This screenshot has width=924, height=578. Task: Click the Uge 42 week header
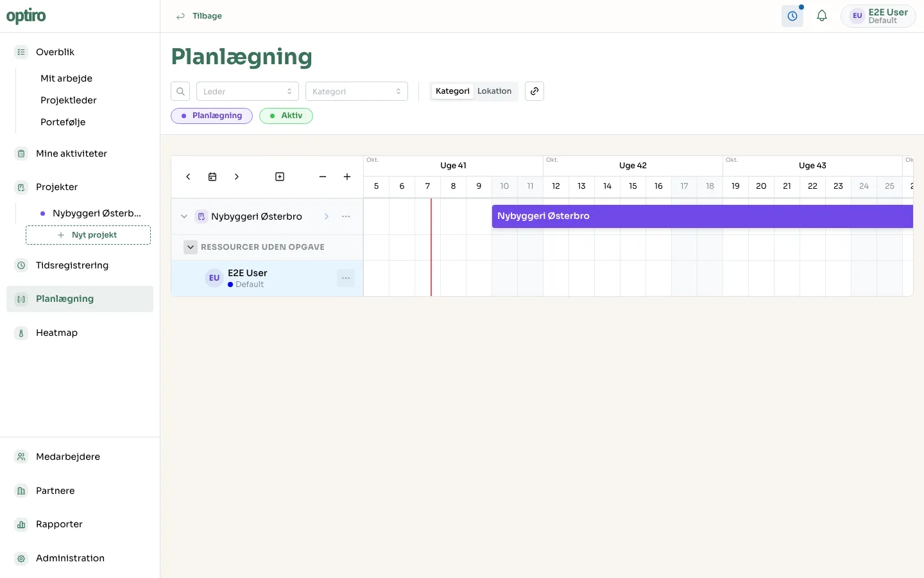[633, 166]
